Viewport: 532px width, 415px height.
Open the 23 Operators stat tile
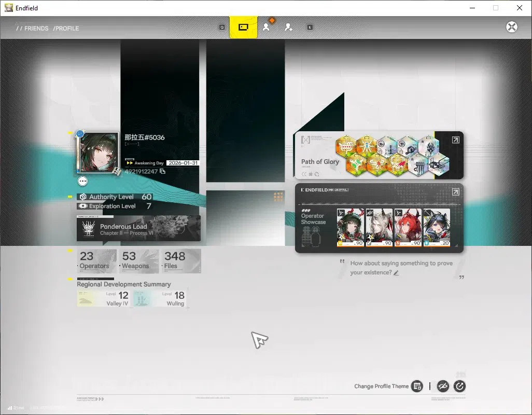point(96,261)
